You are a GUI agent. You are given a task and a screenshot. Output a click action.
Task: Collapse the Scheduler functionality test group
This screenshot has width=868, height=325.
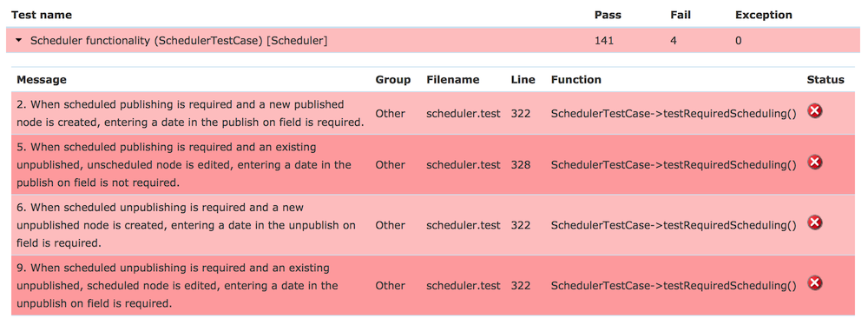point(19,41)
